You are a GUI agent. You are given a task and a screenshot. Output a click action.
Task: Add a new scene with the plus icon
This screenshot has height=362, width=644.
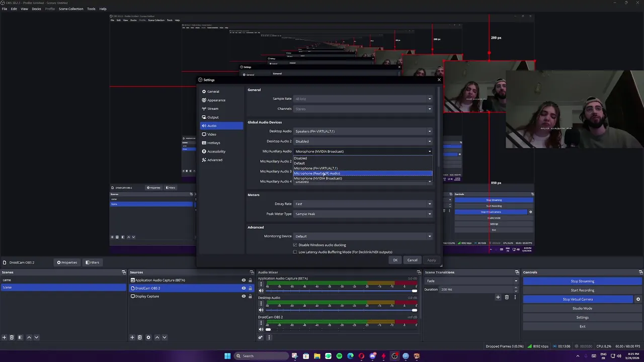click(x=4, y=337)
